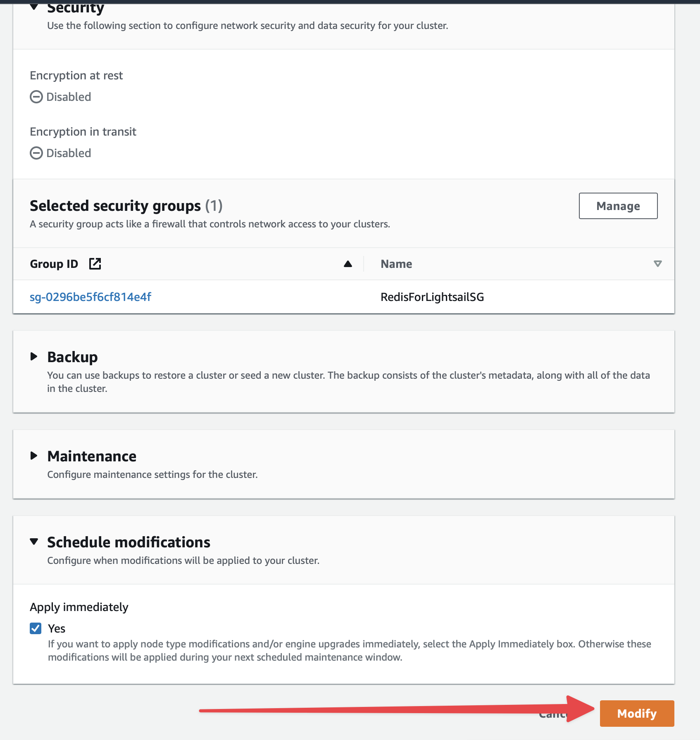Click the Modify button
The image size is (700, 740).
[x=637, y=714]
